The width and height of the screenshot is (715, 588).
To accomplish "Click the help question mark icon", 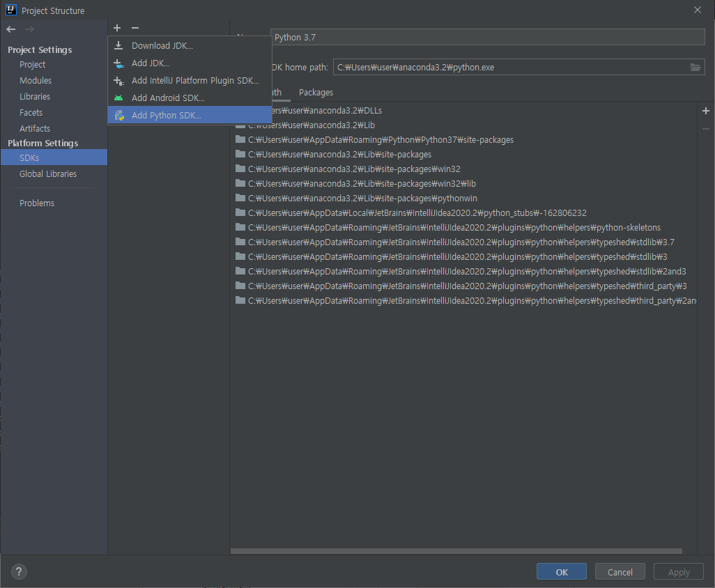I will (x=18, y=571).
